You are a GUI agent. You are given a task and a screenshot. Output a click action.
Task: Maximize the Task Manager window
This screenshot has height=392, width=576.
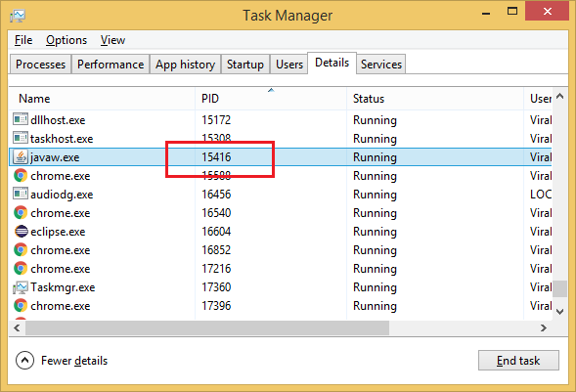click(x=512, y=12)
